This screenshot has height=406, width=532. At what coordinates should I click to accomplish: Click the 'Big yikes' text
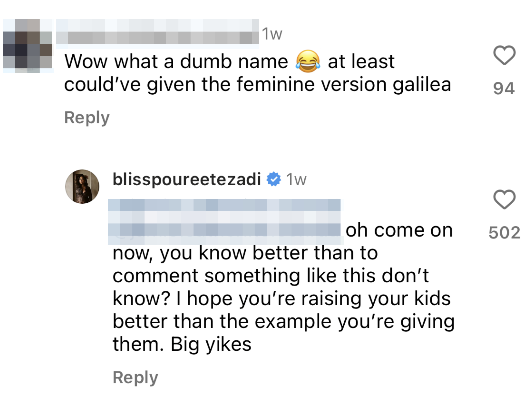pos(211,344)
